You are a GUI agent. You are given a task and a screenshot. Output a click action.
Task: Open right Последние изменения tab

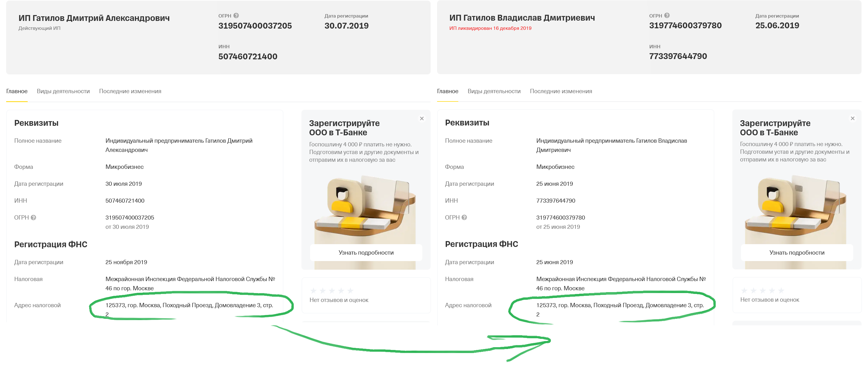coord(561,91)
